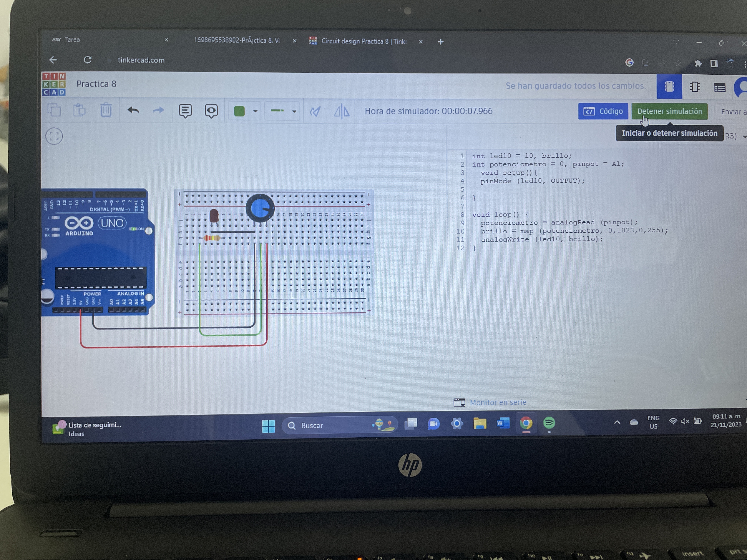Switch to 1698695538902-Práctica 8 tab
Viewport: 747px width, 560px height.
coord(236,41)
